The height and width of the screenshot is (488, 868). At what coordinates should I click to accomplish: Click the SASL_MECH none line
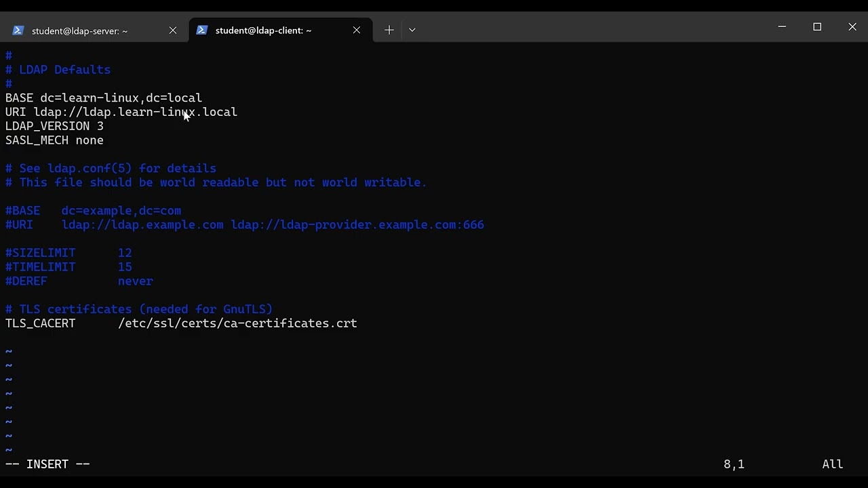click(54, 140)
